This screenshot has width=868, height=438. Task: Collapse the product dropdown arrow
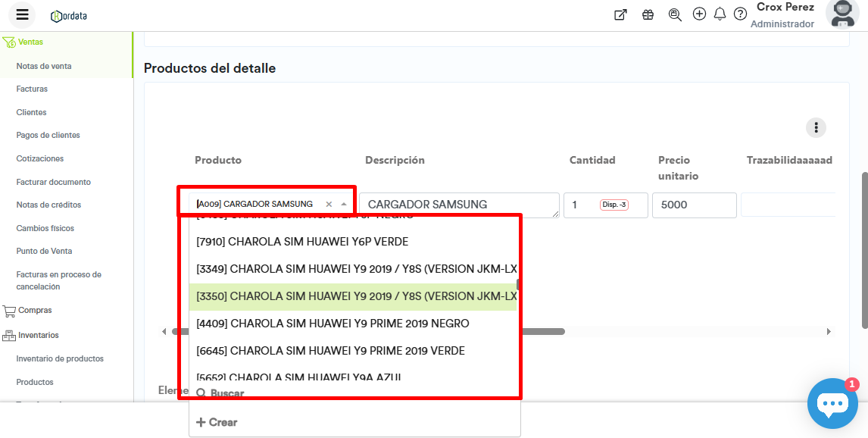click(x=344, y=205)
